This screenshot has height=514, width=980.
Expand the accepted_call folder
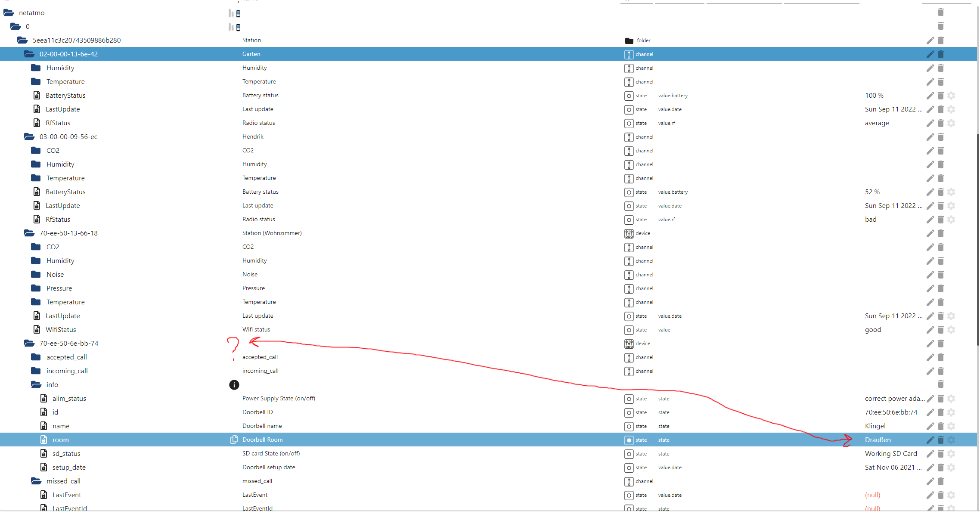pos(36,357)
